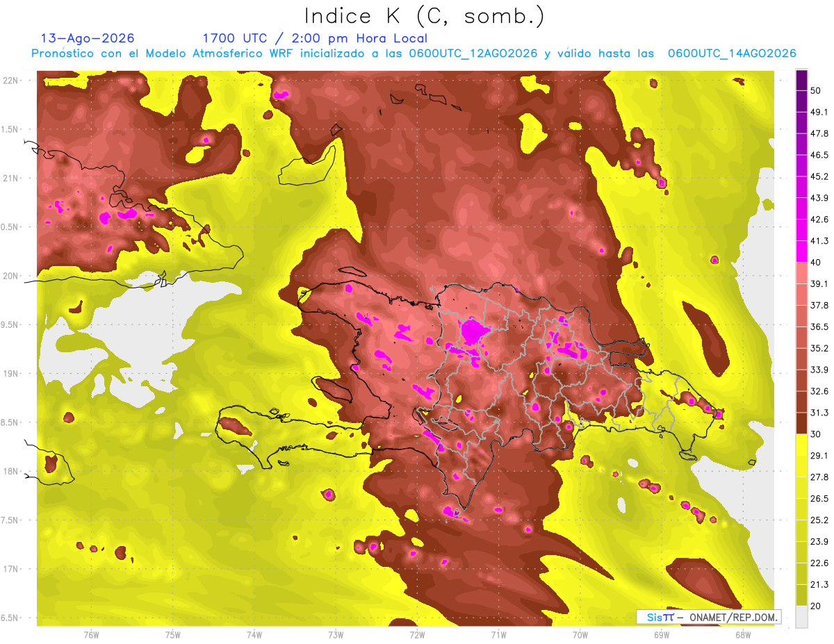
Task: Click the '22N' latitude axis label
Action: click(12, 80)
